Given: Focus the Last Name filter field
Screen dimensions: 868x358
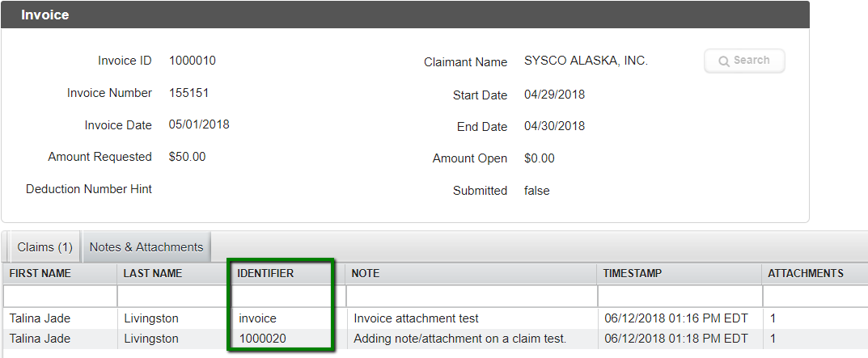Looking at the screenshot, I should 173,296.
